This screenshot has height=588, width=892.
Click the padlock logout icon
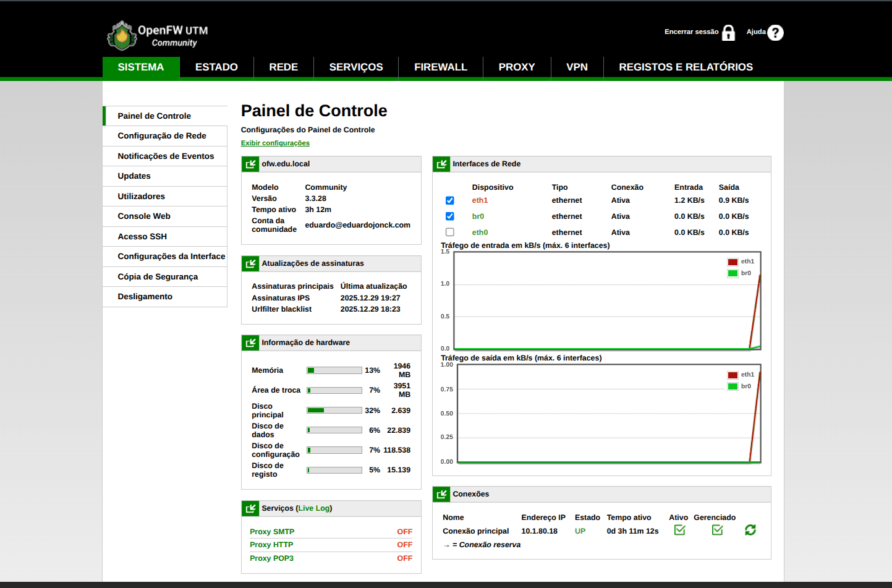click(729, 33)
